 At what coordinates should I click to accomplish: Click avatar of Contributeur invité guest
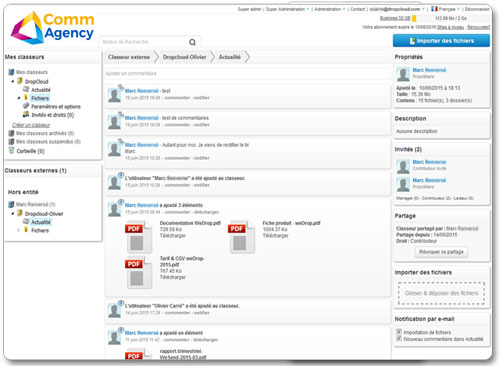[x=403, y=166]
